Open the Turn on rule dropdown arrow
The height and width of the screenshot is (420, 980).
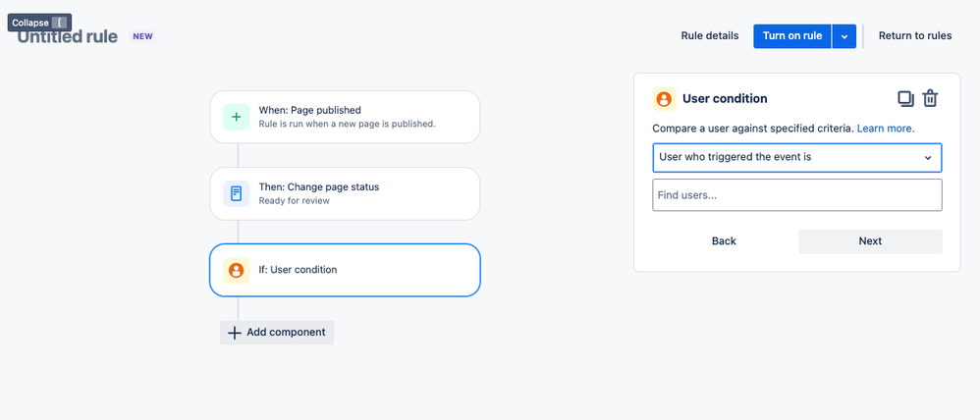point(845,36)
